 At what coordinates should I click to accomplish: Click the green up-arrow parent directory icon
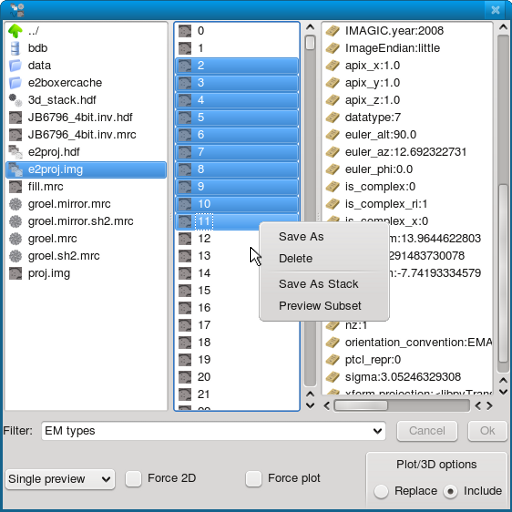15,31
